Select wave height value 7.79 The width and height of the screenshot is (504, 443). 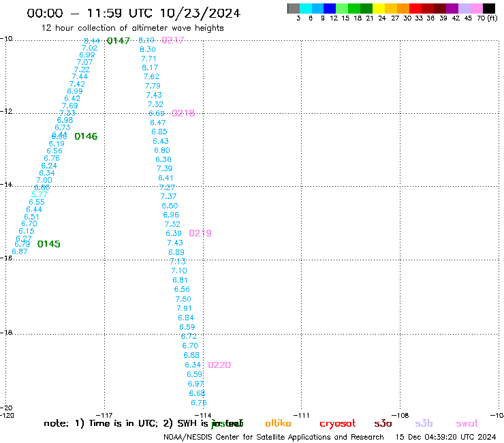[x=153, y=86]
